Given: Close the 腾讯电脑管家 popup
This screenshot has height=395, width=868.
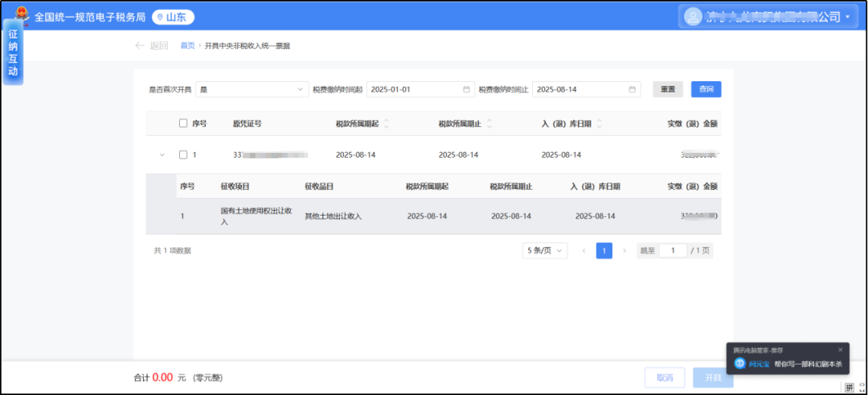Looking at the screenshot, I should click(841, 349).
